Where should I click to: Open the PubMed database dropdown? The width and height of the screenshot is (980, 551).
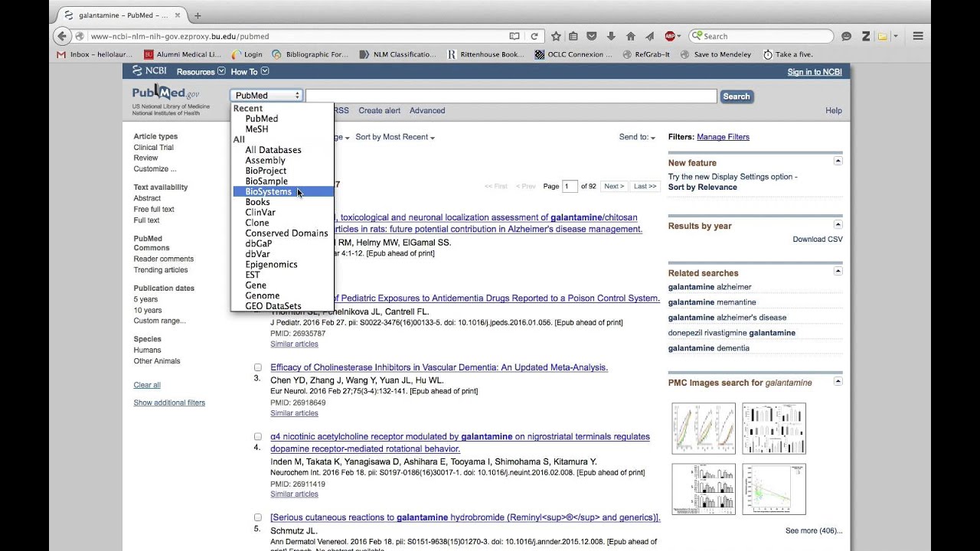point(266,96)
